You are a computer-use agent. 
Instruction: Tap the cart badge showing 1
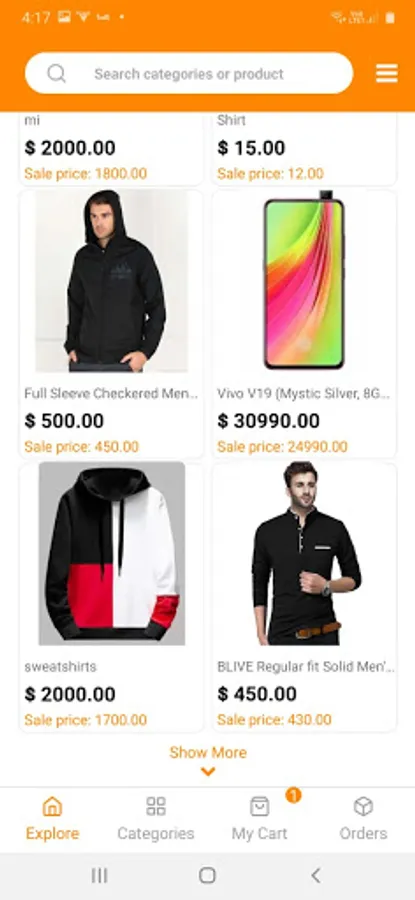click(293, 795)
